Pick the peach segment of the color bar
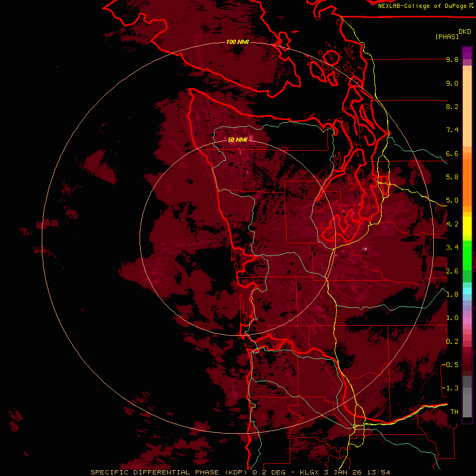476x476 pixels. point(467,106)
